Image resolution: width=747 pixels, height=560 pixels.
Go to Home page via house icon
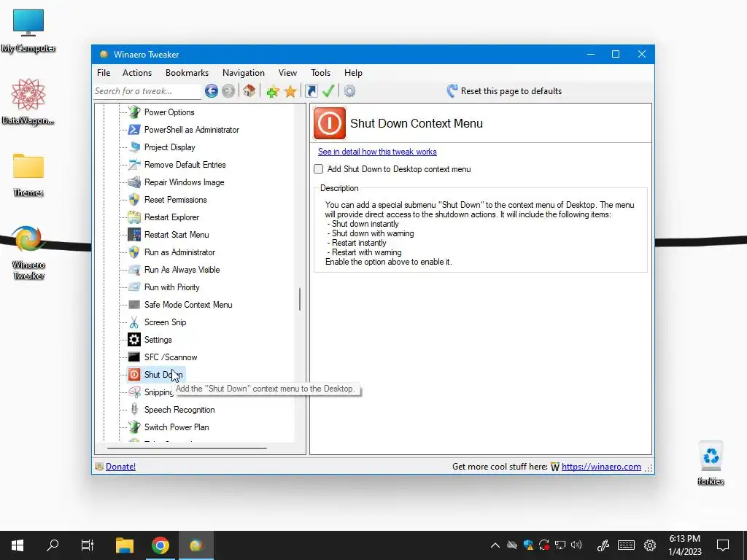point(249,91)
